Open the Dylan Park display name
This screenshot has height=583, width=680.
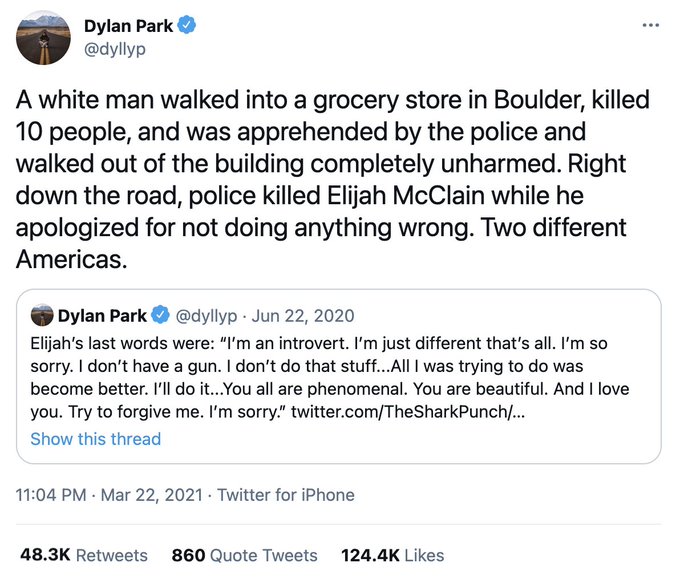point(129,26)
